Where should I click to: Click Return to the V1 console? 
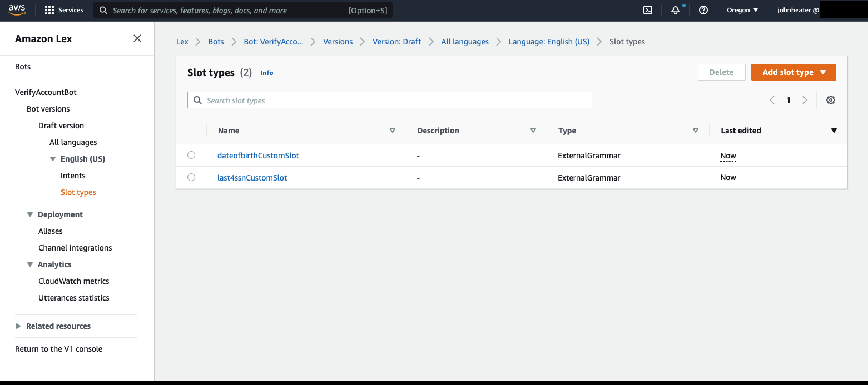[x=59, y=349]
